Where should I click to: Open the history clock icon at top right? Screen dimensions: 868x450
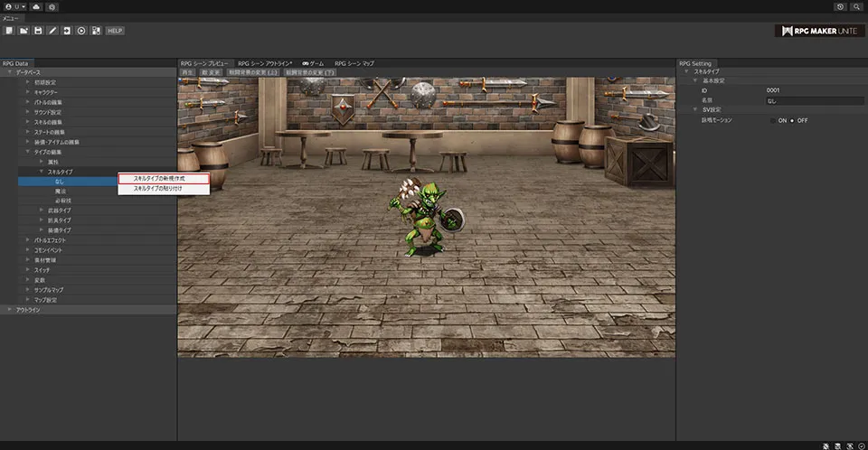point(840,6)
